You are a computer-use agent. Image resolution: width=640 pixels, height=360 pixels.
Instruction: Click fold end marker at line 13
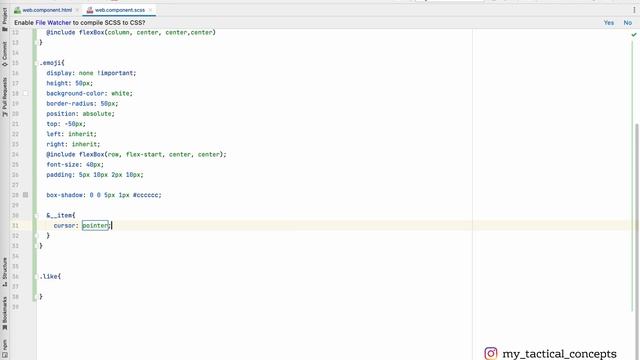(36, 42)
